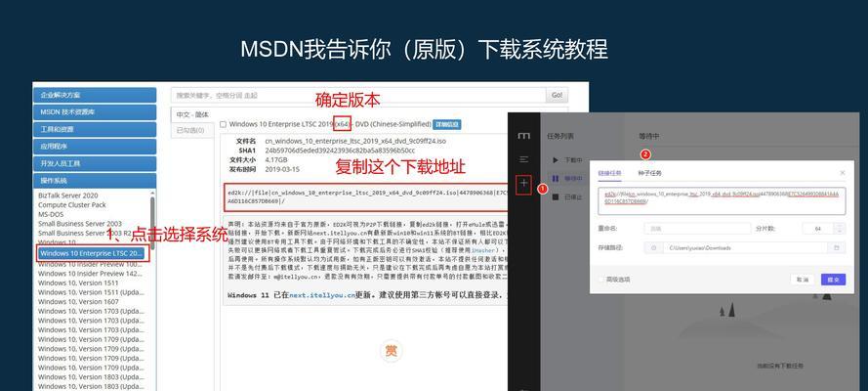Viewport: 868px width, 391px height.
Task: Click the plus icon to add a download task
Action: click(523, 184)
